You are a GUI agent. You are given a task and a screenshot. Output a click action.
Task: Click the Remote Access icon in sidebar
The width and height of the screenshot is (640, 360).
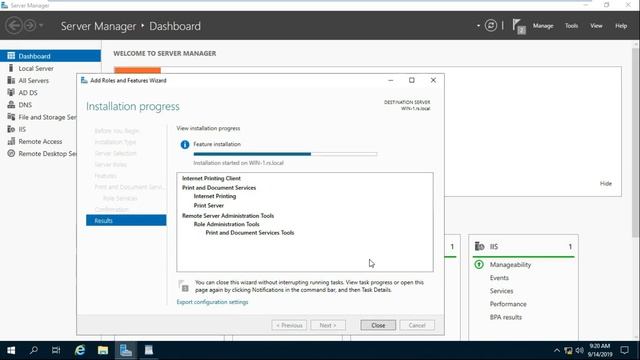[x=11, y=141]
